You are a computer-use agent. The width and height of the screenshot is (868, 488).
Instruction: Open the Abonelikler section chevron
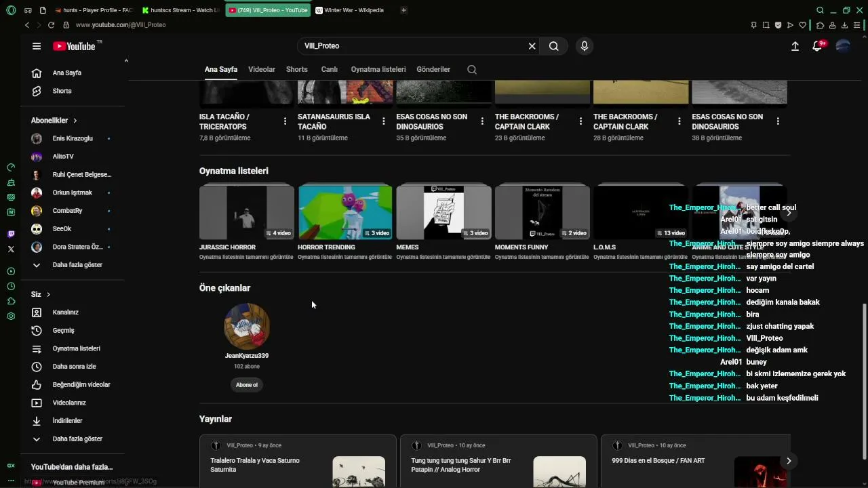(75, 121)
